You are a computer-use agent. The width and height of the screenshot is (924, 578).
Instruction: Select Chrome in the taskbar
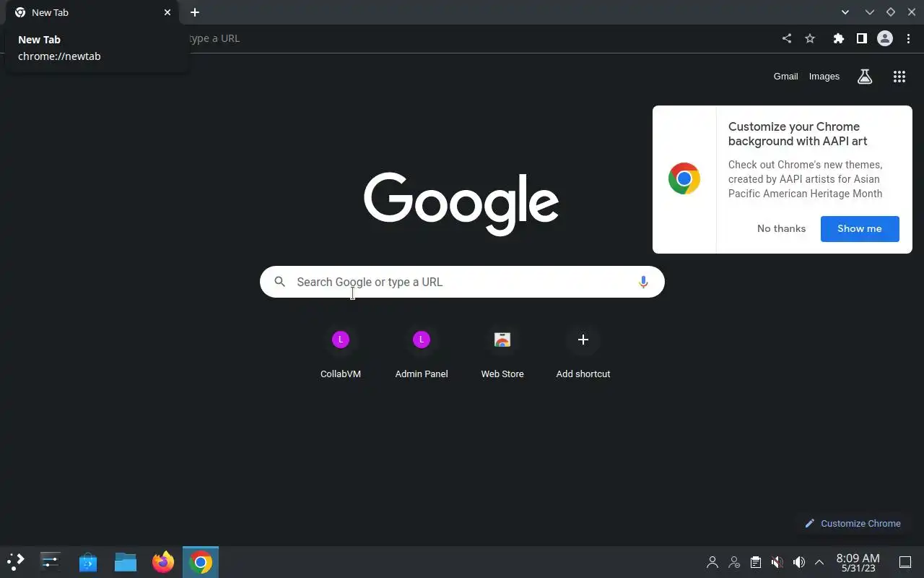click(201, 561)
